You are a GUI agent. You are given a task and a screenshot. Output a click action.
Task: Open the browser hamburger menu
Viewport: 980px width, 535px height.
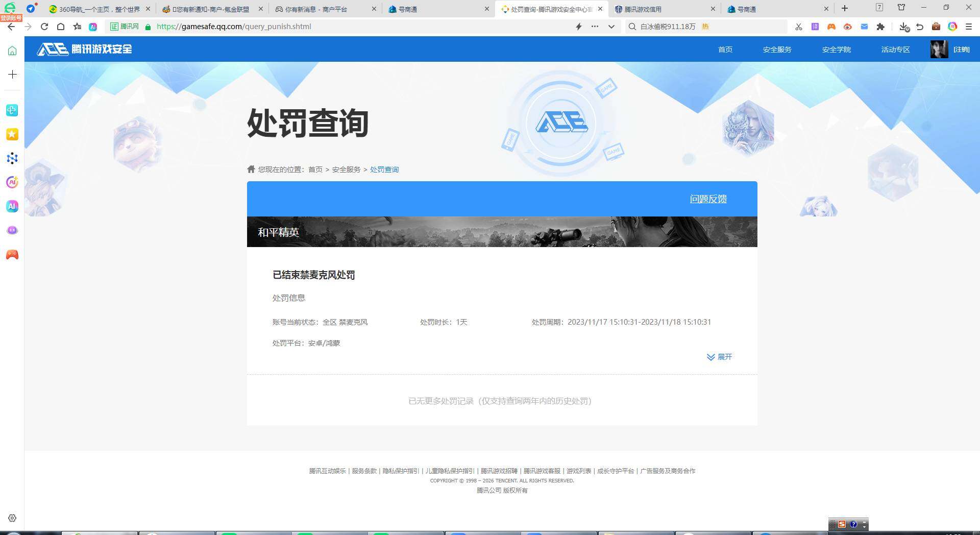[968, 27]
